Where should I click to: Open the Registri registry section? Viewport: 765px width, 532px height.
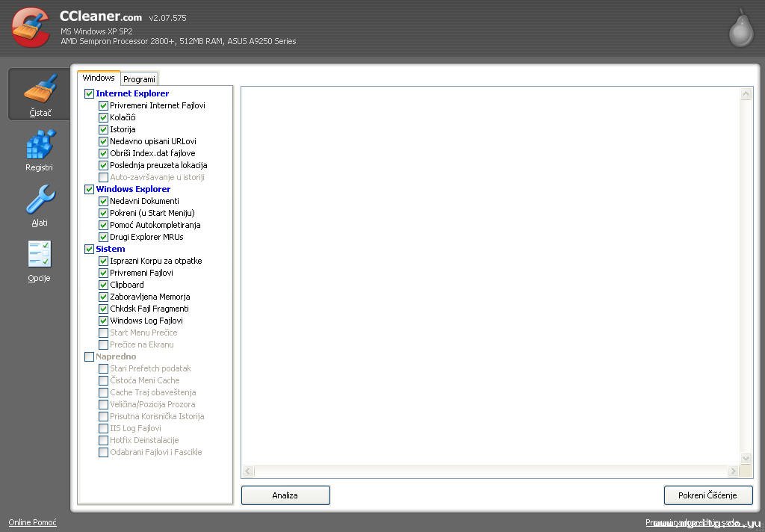click(40, 149)
